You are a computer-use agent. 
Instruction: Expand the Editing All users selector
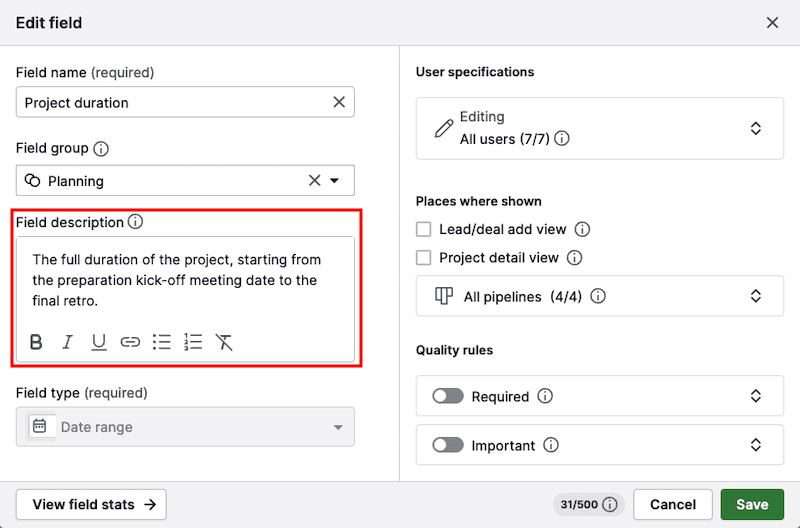pos(756,128)
